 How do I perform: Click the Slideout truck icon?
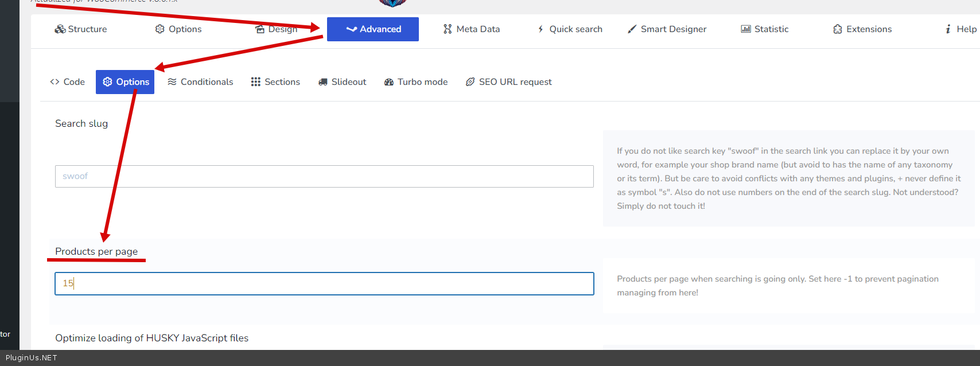[323, 82]
